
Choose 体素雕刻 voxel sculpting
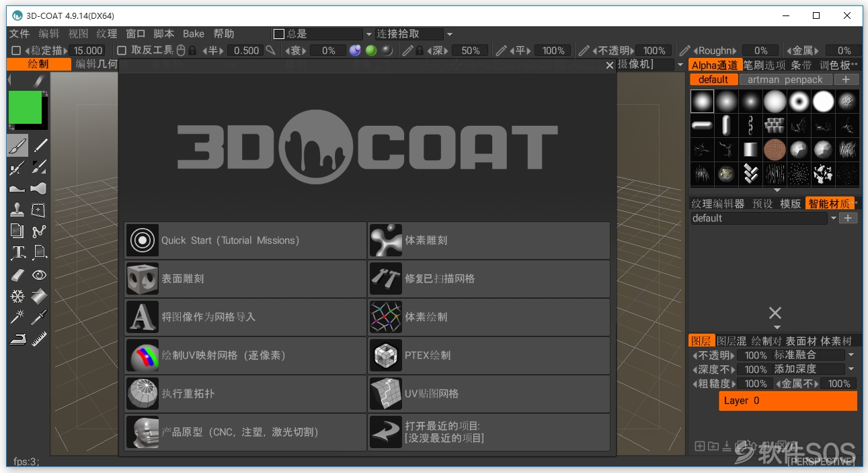click(x=489, y=240)
